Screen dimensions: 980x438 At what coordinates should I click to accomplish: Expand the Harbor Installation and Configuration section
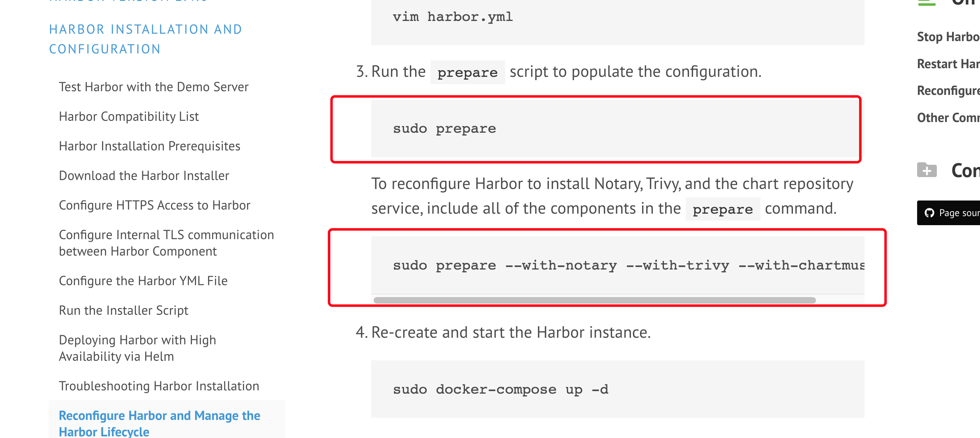[x=145, y=39]
